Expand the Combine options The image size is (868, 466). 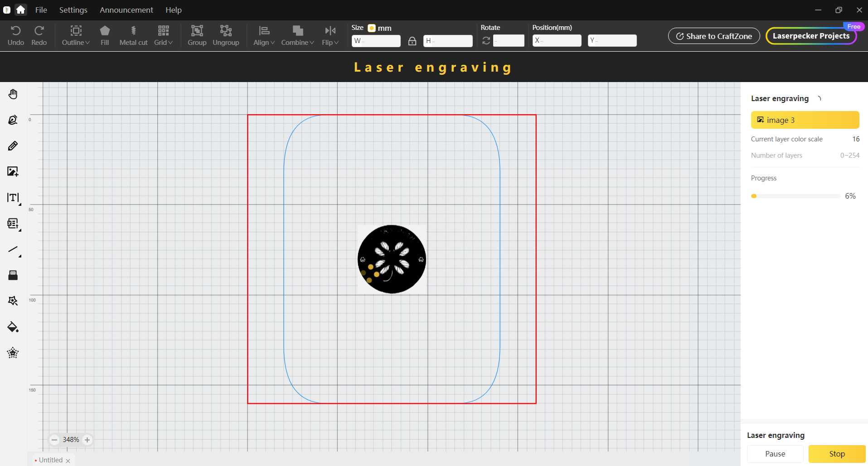(297, 36)
